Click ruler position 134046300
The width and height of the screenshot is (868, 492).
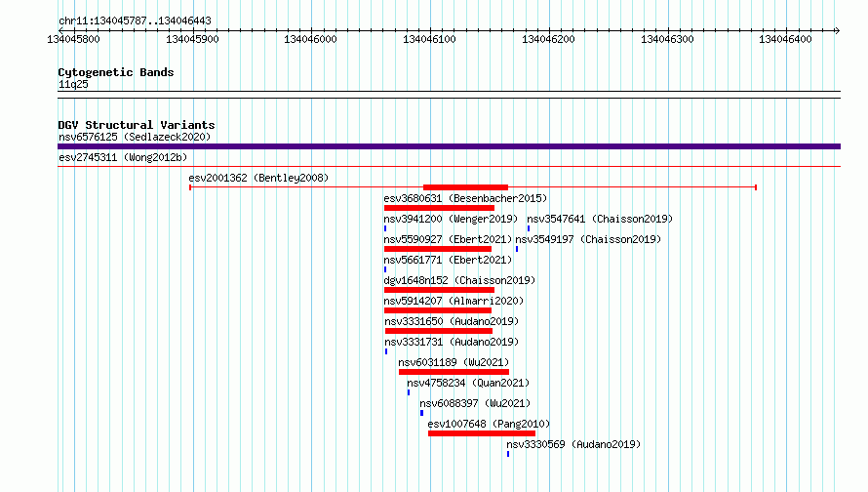coord(668,39)
